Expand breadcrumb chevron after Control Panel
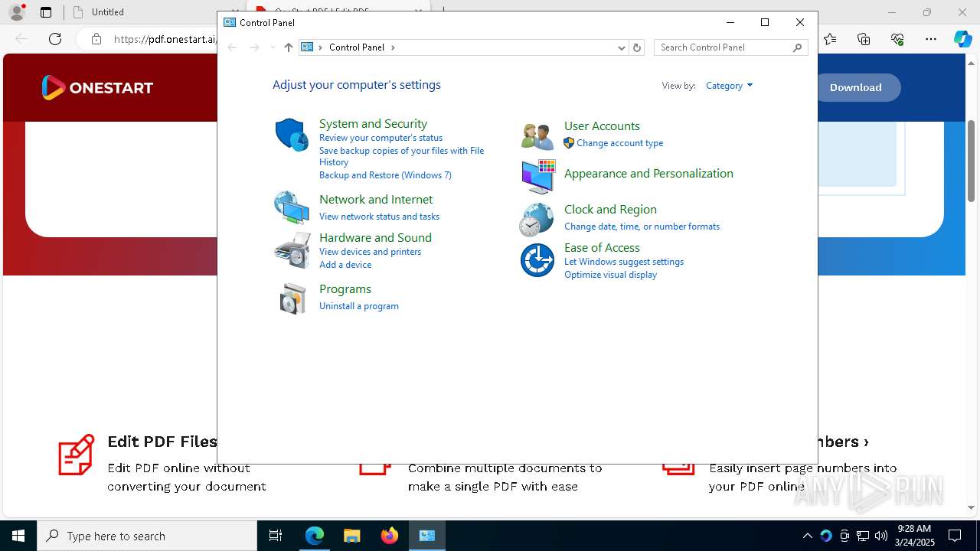The width and height of the screenshot is (980, 551). [x=394, y=47]
